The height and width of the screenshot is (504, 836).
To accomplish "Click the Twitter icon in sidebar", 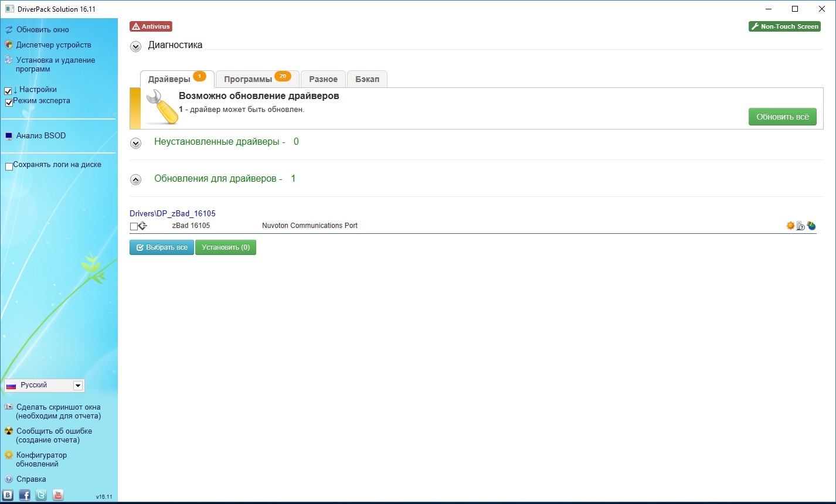I will (x=41, y=495).
